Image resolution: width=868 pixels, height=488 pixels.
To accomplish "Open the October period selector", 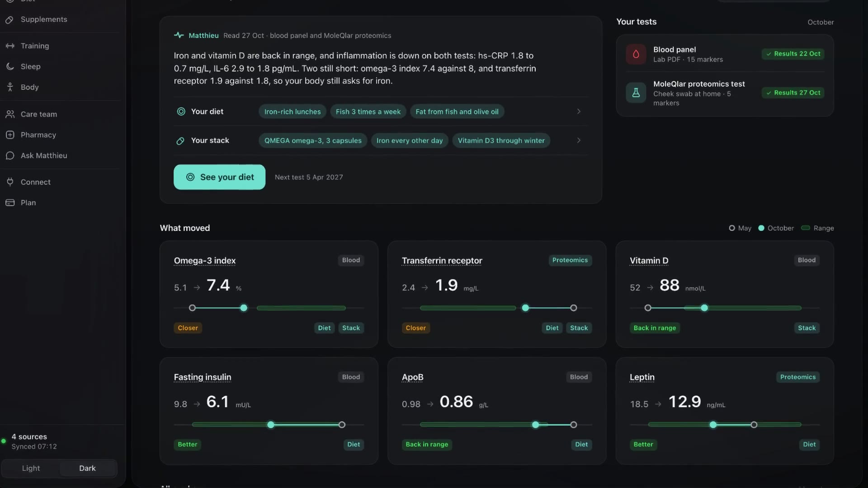I will pyautogui.click(x=821, y=22).
